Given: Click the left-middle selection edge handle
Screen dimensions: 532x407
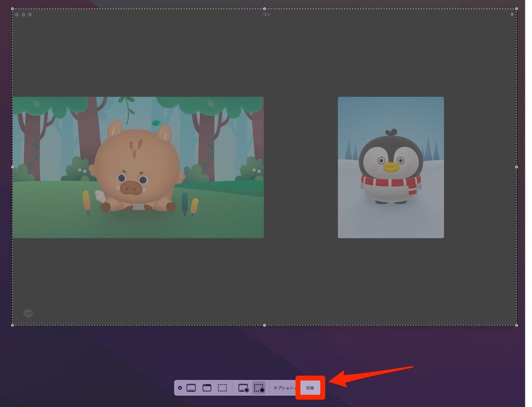Looking at the screenshot, I should point(13,167).
